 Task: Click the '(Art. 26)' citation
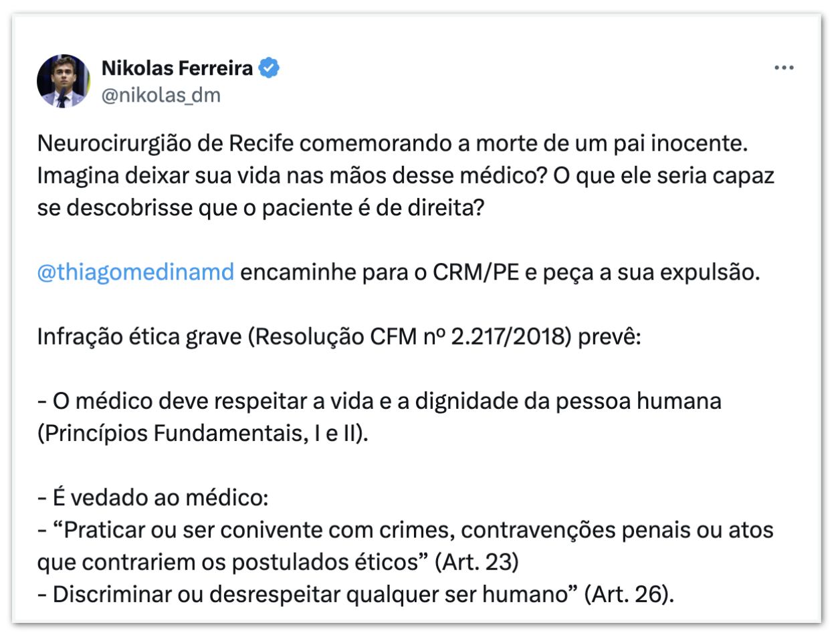(627, 593)
